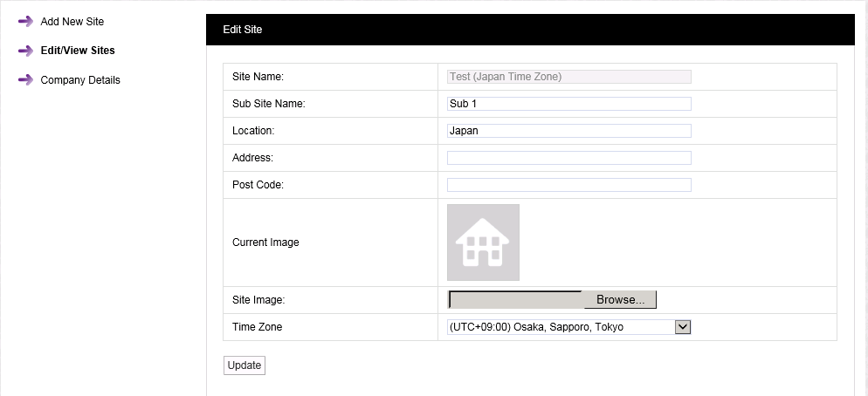
Task: Open the Add New Site page
Action: (x=72, y=21)
